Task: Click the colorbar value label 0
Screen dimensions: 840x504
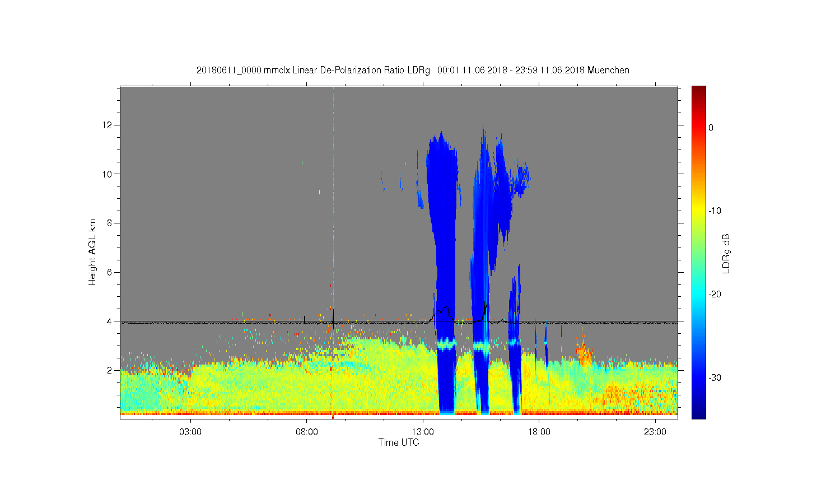Action: click(711, 128)
